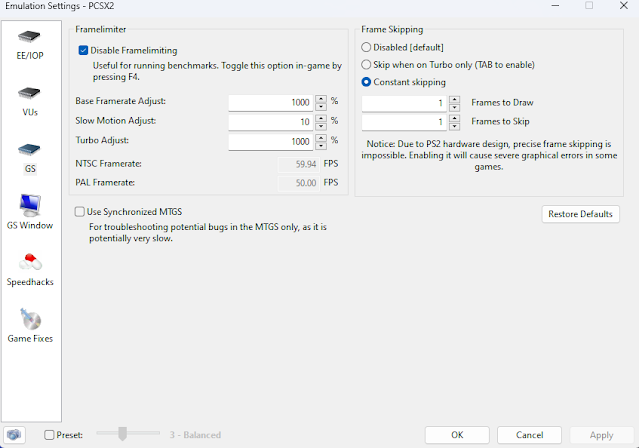Select Skip when on Turbo only option
Screen dimensions: 639x448
tap(366, 64)
